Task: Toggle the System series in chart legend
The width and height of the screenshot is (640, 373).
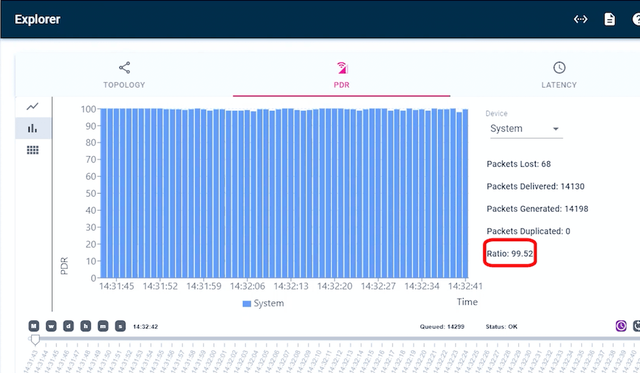Action: tap(263, 303)
